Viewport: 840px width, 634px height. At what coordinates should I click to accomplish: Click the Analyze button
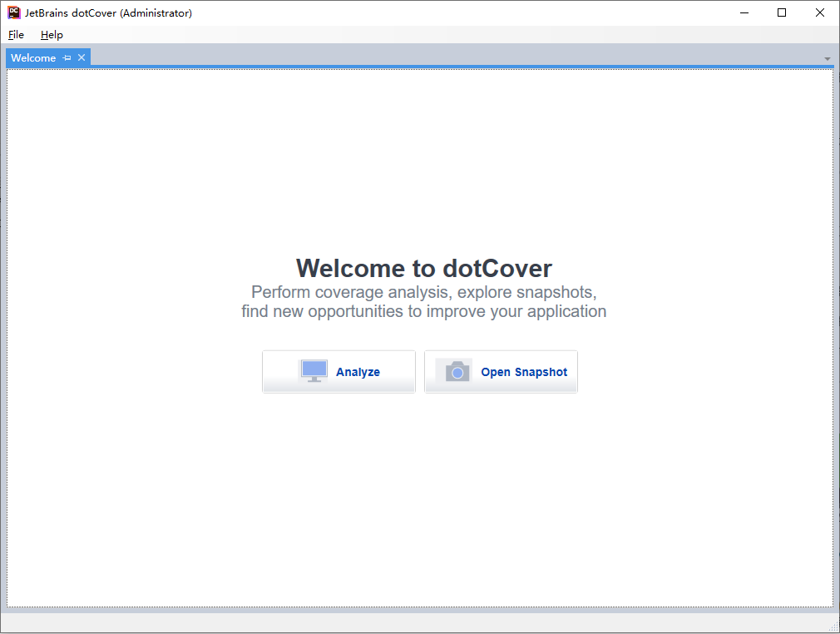338,371
